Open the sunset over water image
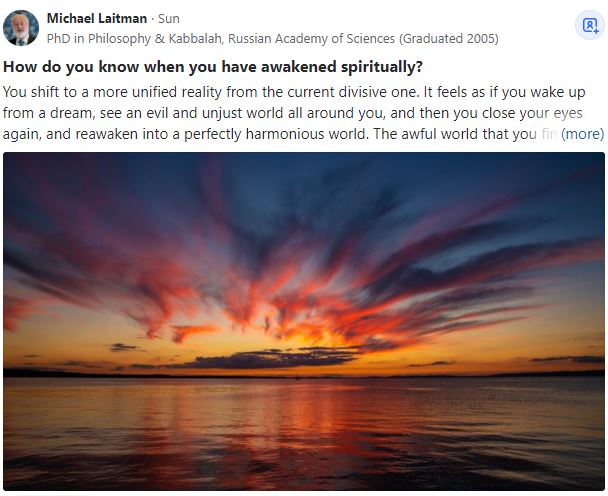Viewport: 608px width, 496px height. coord(304,320)
